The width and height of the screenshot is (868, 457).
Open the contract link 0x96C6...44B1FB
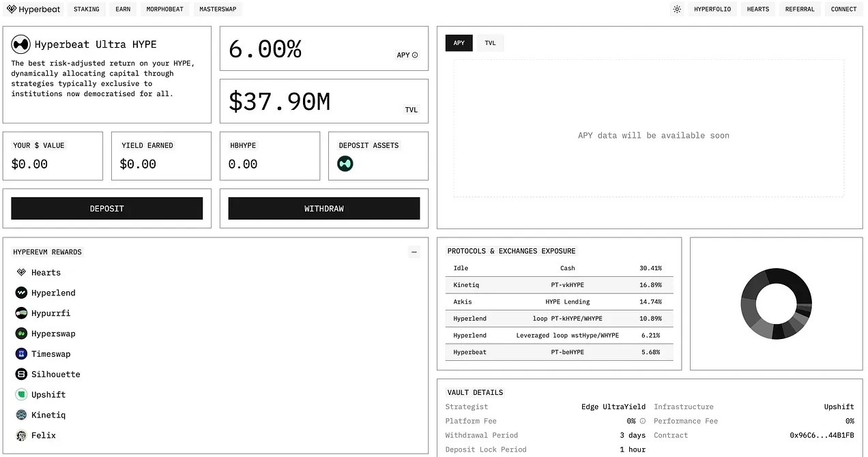(x=822, y=435)
